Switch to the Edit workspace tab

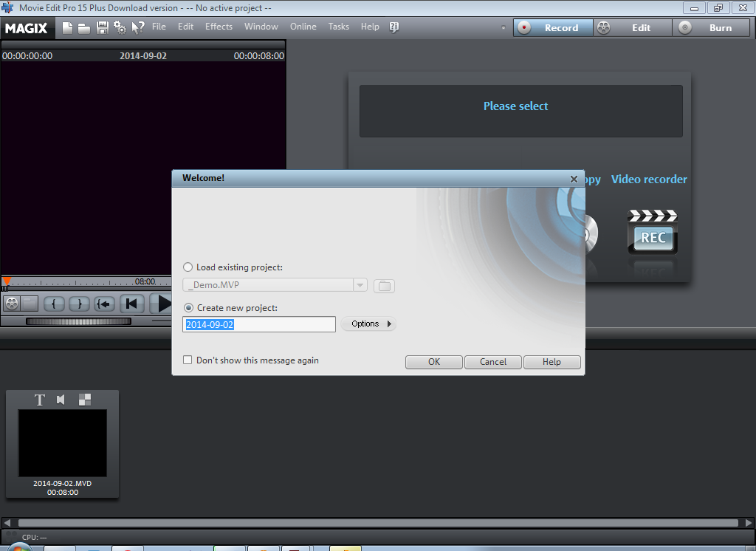pos(640,27)
